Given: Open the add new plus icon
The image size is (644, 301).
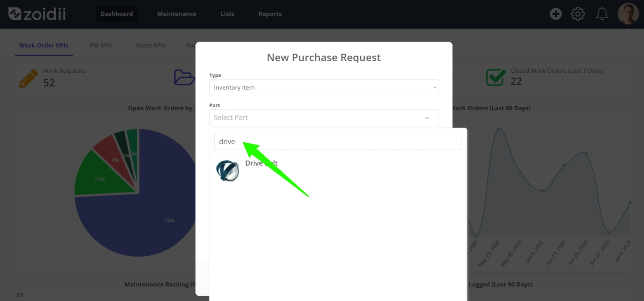Looking at the screenshot, I should tap(556, 14).
